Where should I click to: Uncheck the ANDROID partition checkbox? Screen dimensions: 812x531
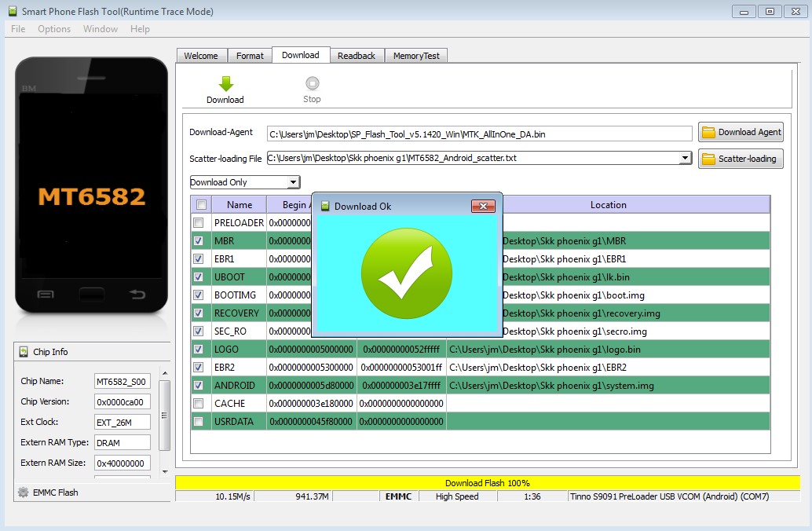199,386
